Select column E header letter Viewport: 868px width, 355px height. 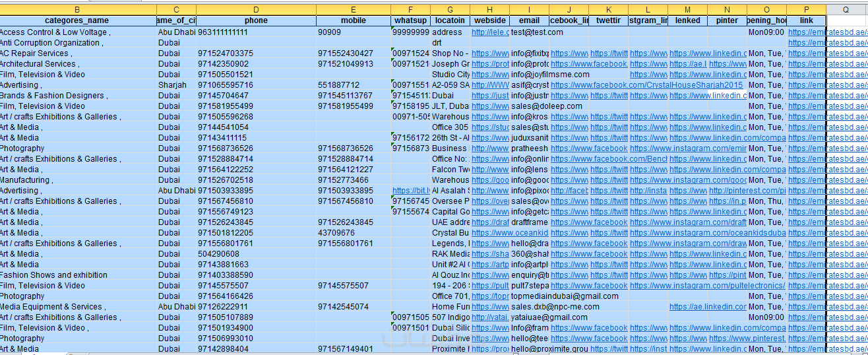pyautogui.click(x=353, y=10)
